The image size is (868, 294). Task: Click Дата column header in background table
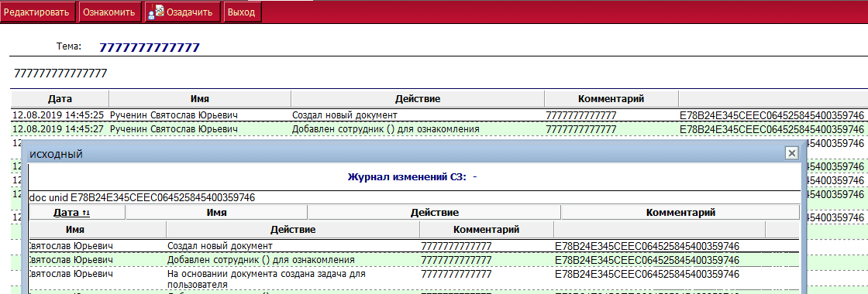(x=60, y=99)
